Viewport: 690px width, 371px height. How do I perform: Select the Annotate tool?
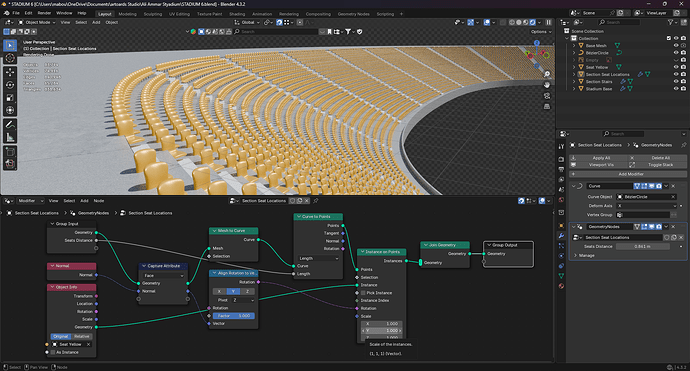pos(10,125)
